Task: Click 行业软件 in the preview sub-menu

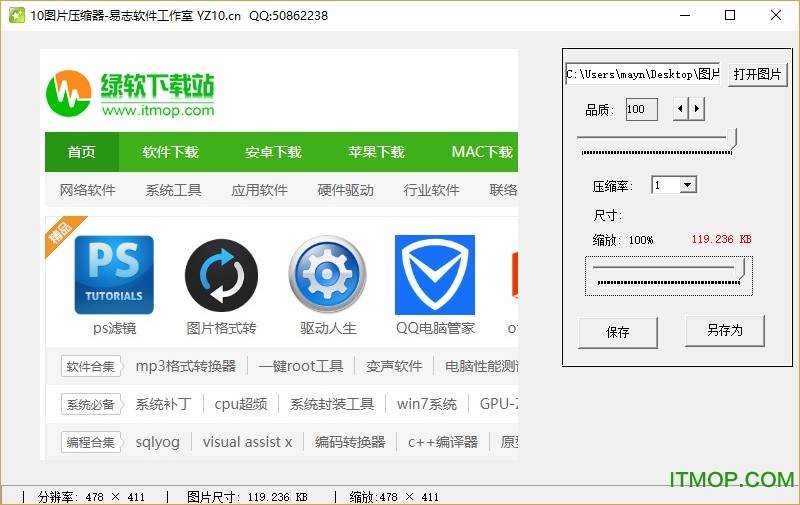Action: coord(432,190)
